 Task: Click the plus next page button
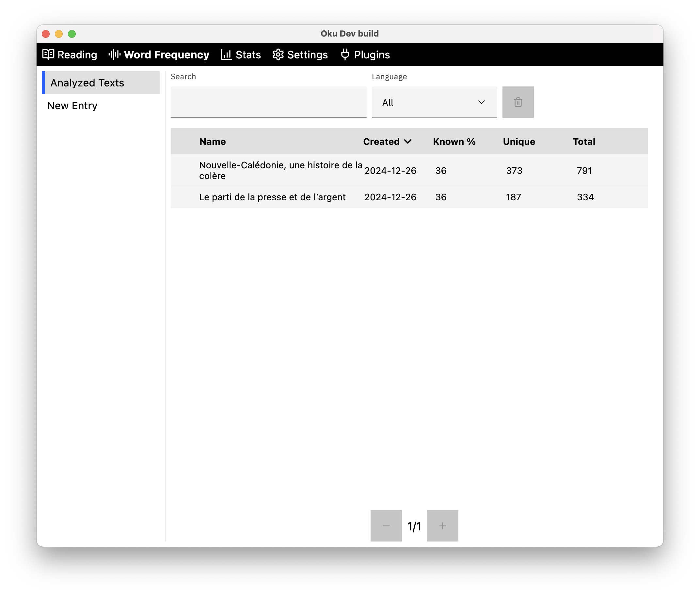pos(442,526)
